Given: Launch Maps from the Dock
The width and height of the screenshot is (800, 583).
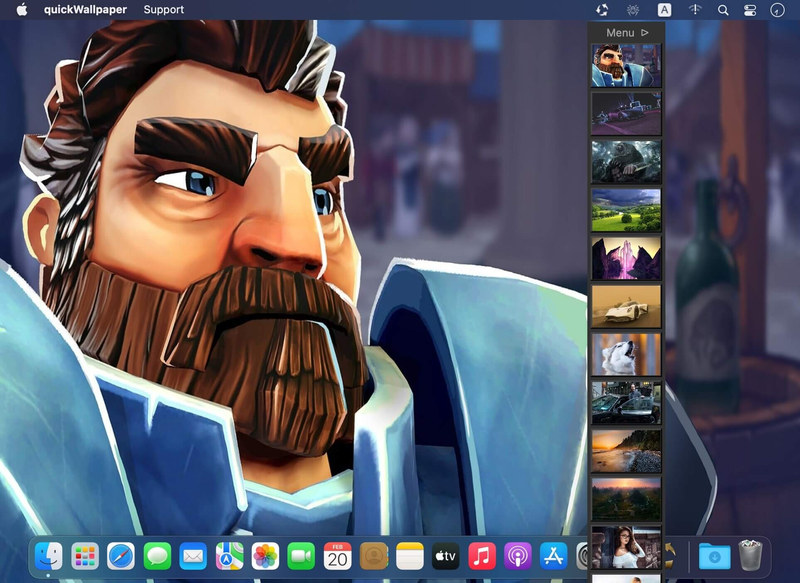Looking at the screenshot, I should click(x=229, y=556).
